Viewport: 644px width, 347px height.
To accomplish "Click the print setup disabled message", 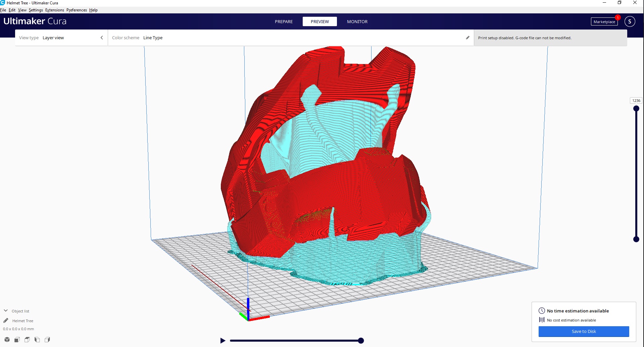I will coord(525,38).
